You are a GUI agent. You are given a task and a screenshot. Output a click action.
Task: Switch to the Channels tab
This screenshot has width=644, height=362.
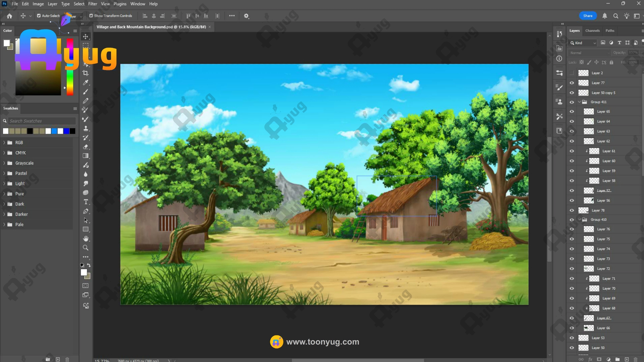point(592,31)
